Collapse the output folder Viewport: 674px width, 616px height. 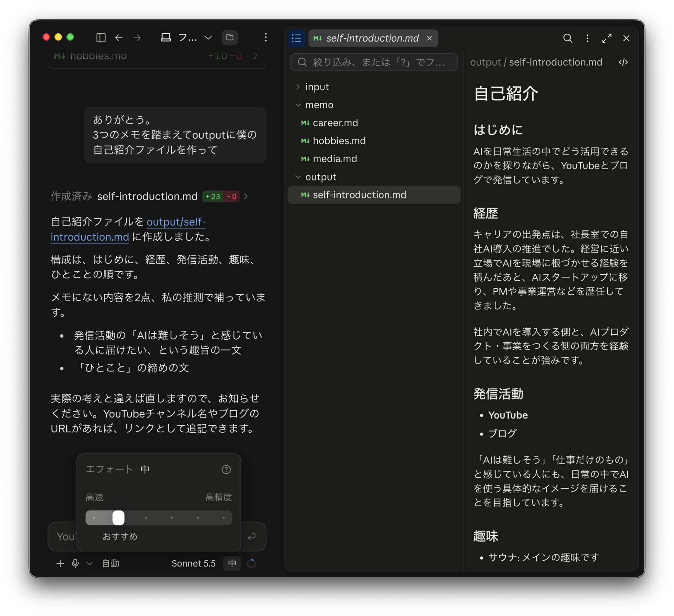(298, 177)
